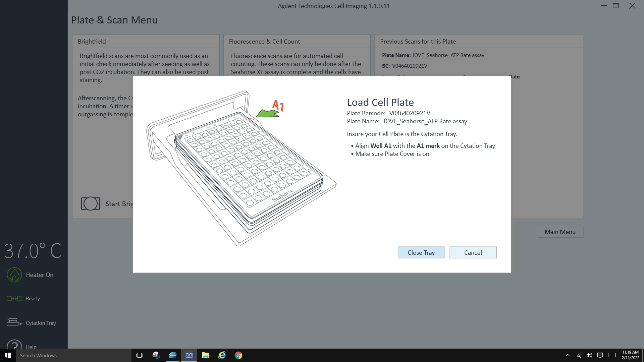Open File Explorer from the taskbar
644x362 pixels.
pyautogui.click(x=205, y=355)
